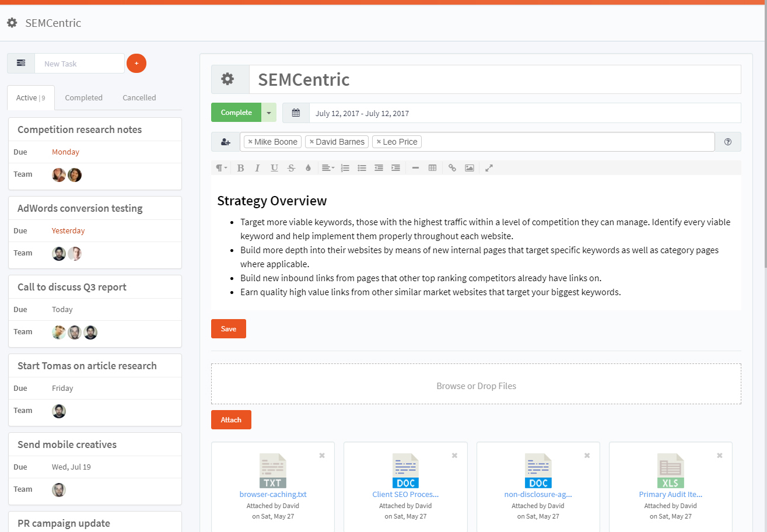The height and width of the screenshot is (532, 767).
Task: Open the text color droplet tool
Action: (x=308, y=168)
